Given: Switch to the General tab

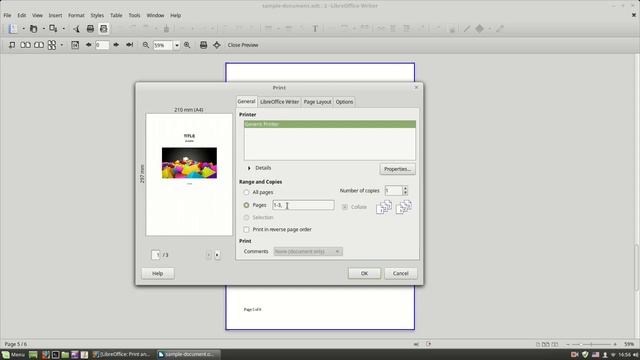Looking at the screenshot, I should [246, 101].
